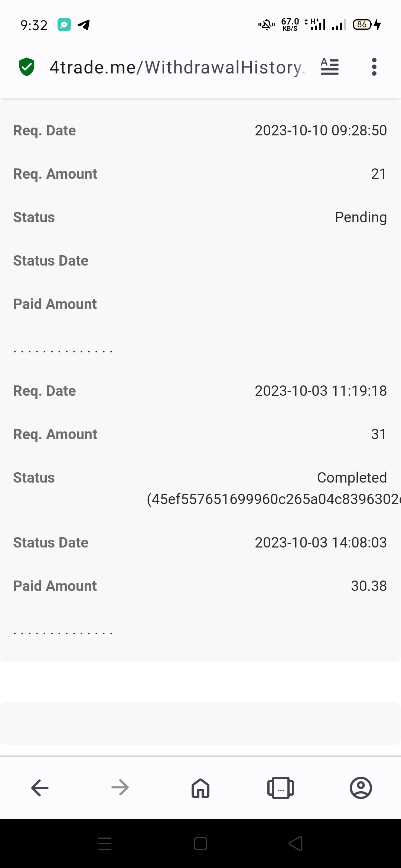The height and width of the screenshot is (868, 401).
Task: Open the tabs switcher icon
Action: (x=281, y=788)
